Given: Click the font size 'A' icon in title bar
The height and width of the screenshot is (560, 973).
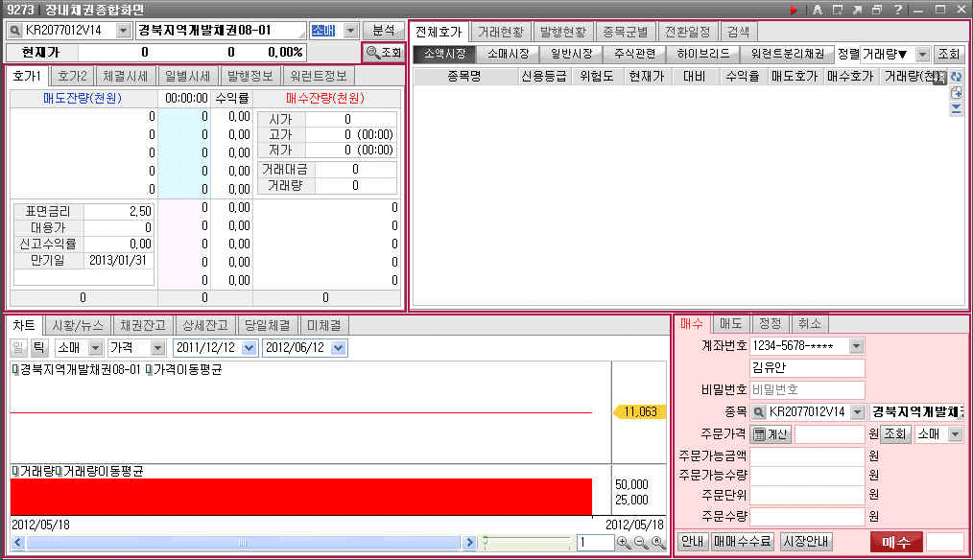Looking at the screenshot, I should (x=818, y=10).
